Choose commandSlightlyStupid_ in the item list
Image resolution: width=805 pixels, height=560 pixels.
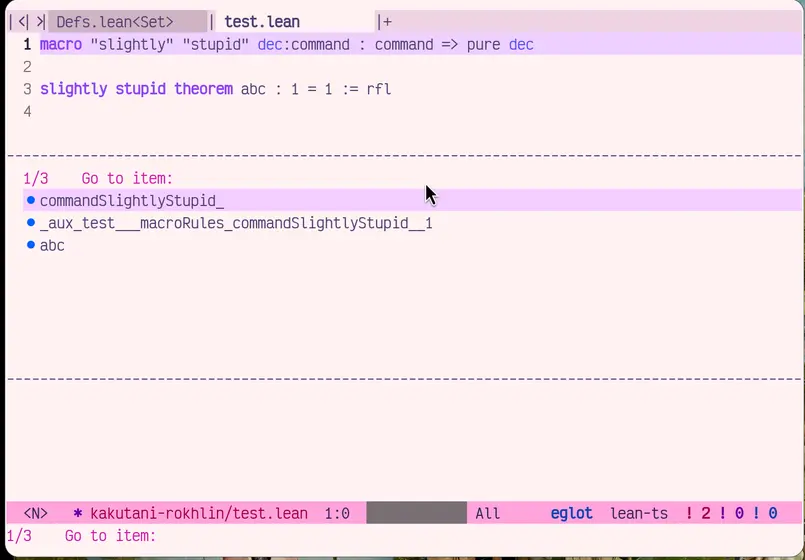(132, 201)
